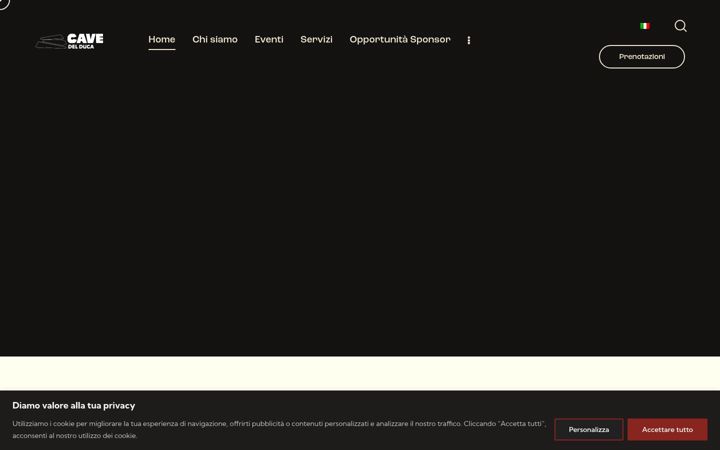Open the search magnifier icon
720x450 pixels.
click(681, 26)
